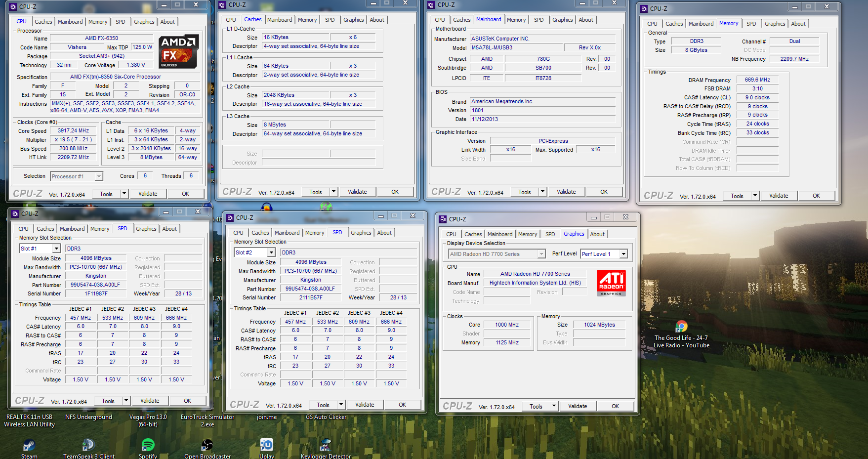Click the CPU-Z title bar icon in the SPD Slot #2 window

230,218
